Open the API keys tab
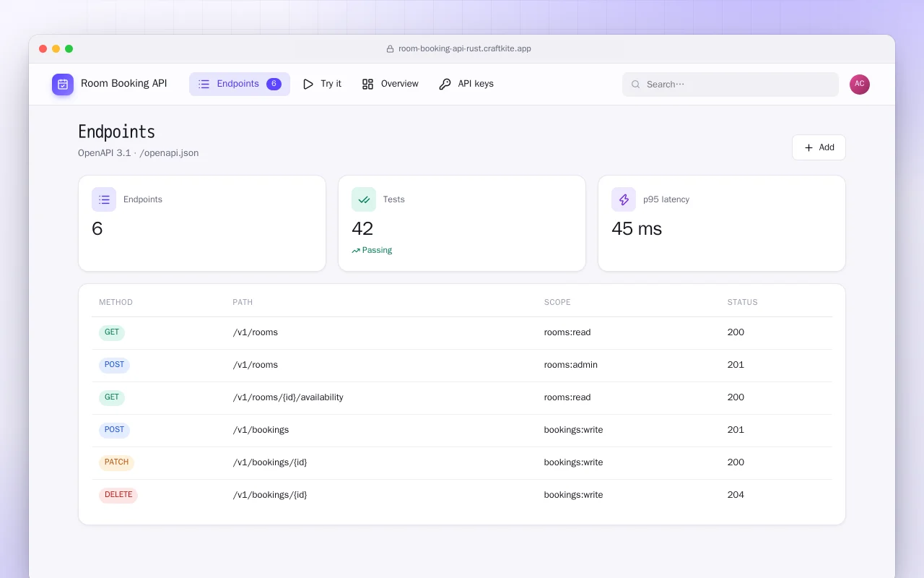924x578 pixels. pos(466,84)
